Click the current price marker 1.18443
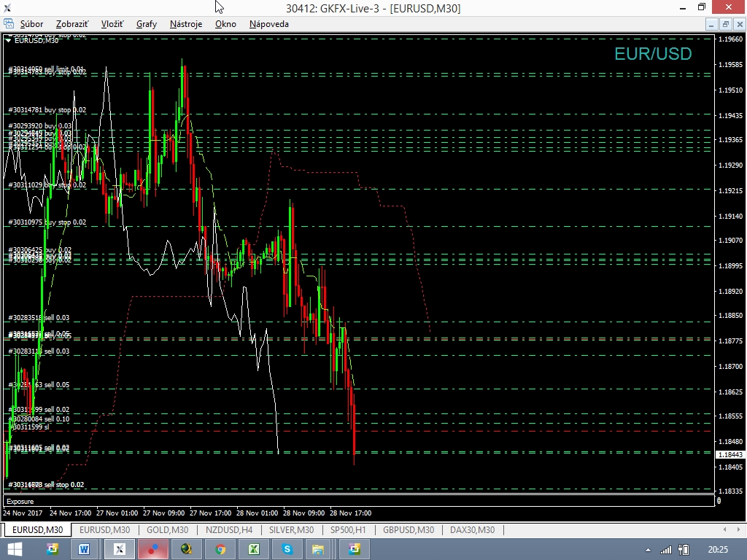This screenshot has width=747, height=560. [x=730, y=455]
